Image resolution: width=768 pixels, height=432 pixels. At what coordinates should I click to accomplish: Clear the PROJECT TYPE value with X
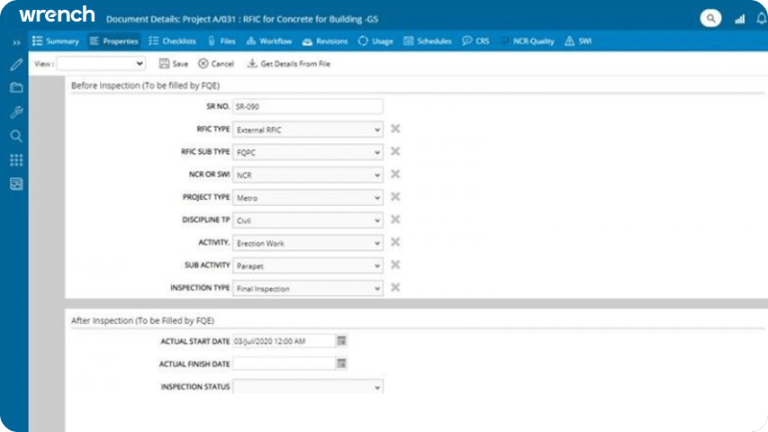(x=395, y=196)
